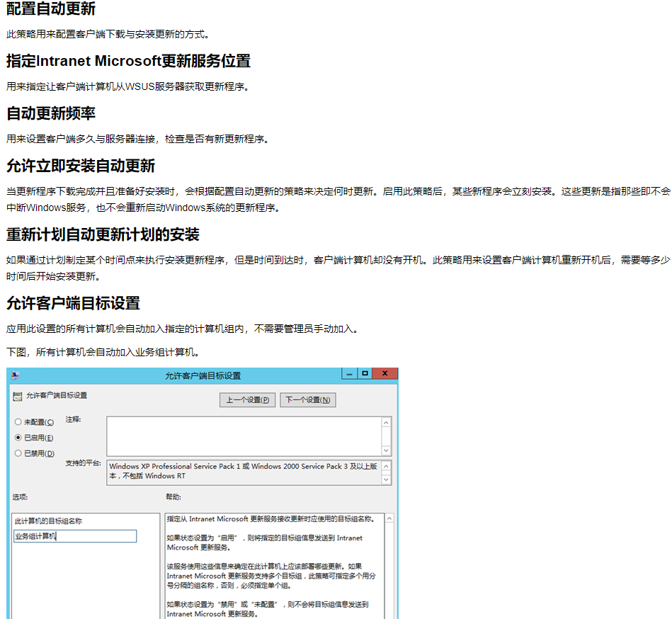Viewport: 672px width, 619px height.
Task: Click the heading 重新计划自动更新计划的安装
Action: coord(103,235)
